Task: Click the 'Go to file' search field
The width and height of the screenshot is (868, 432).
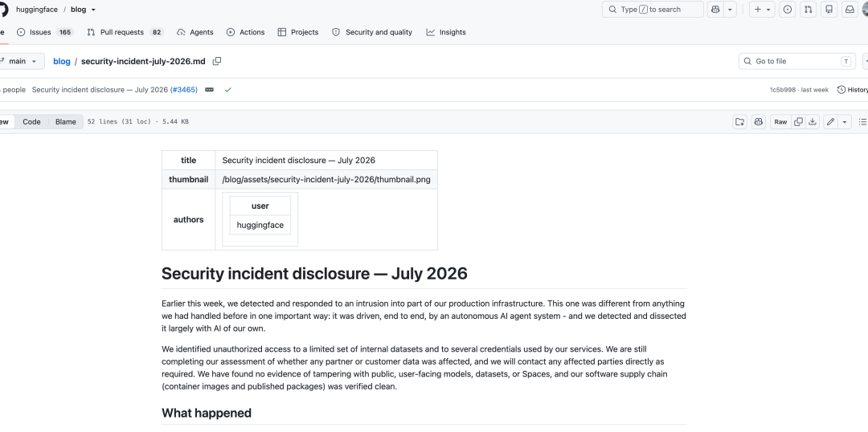Action: click(797, 61)
